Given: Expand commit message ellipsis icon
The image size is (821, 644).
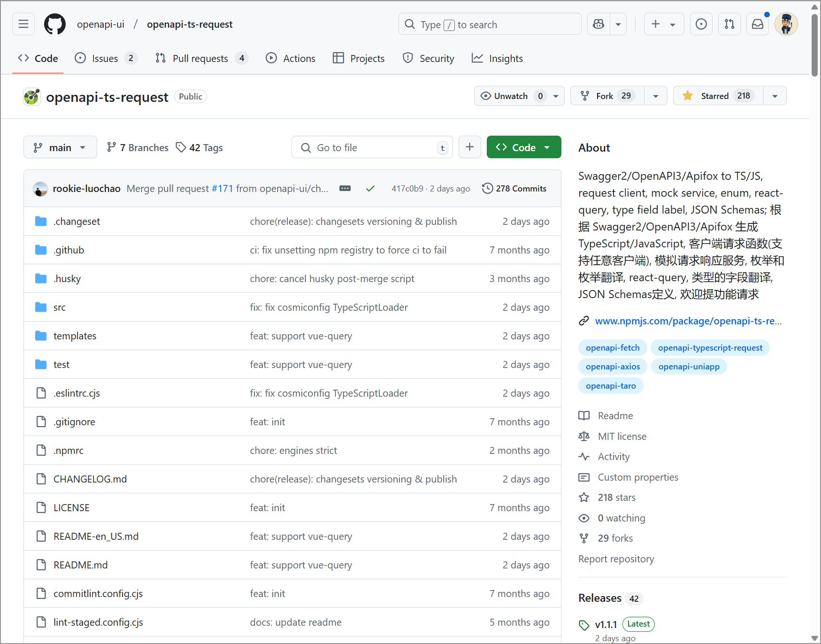Looking at the screenshot, I should tap(345, 188).
